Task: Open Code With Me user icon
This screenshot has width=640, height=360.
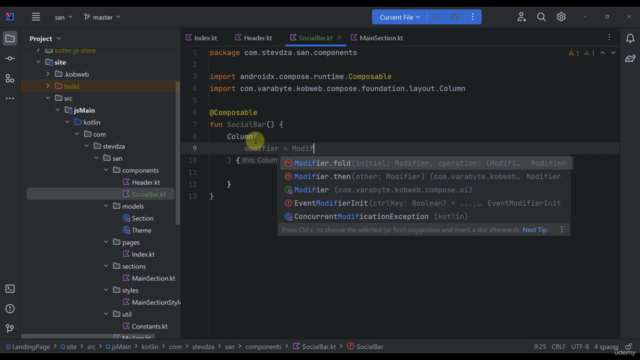Action: click(521, 17)
